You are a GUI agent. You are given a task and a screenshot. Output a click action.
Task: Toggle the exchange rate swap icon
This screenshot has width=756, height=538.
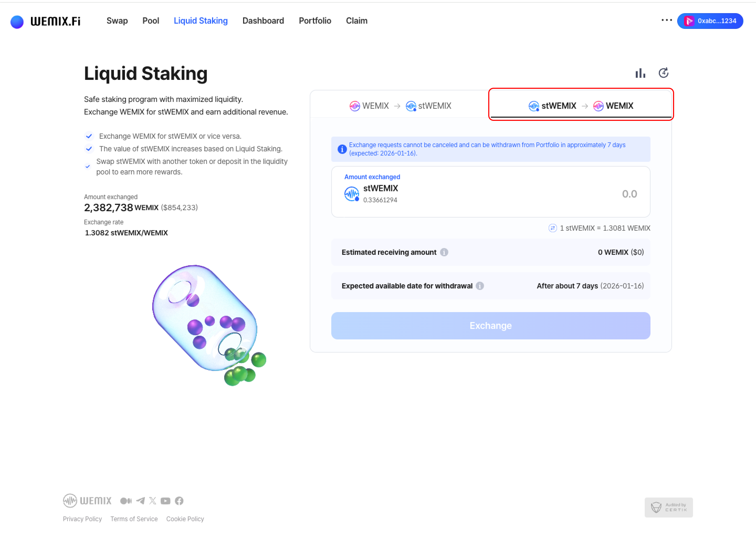[x=553, y=228]
